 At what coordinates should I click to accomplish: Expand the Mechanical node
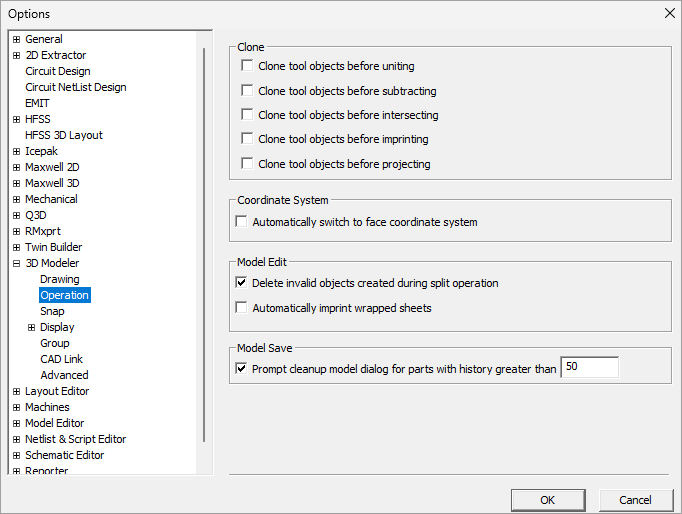(x=17, y=199)
